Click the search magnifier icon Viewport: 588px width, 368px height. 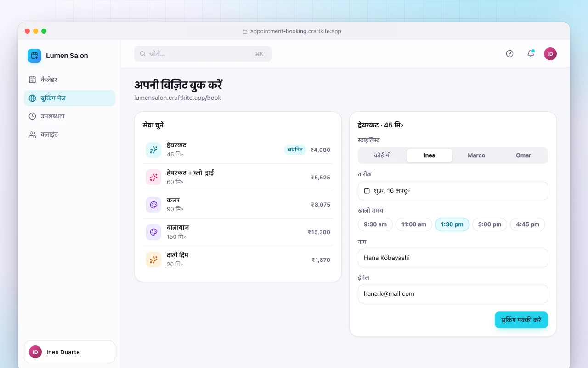click(x=143, y=54)
